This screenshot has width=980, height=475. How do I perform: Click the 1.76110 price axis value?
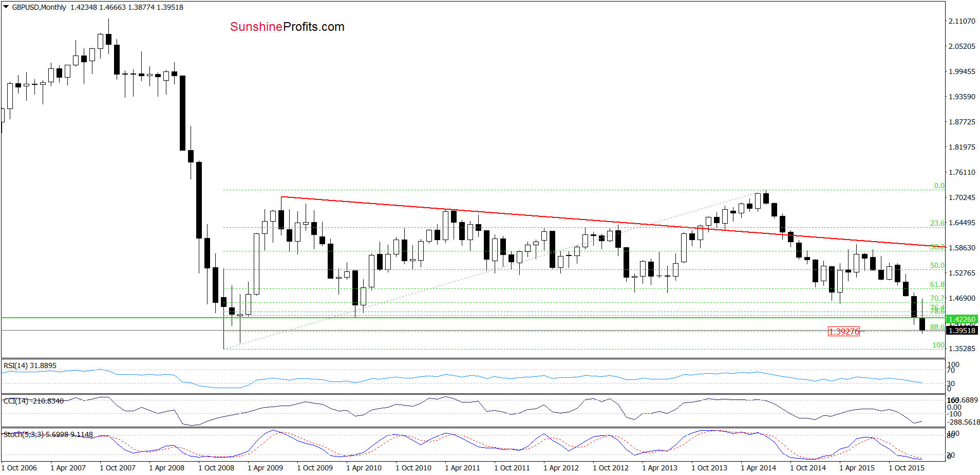[x=962, y=172]
